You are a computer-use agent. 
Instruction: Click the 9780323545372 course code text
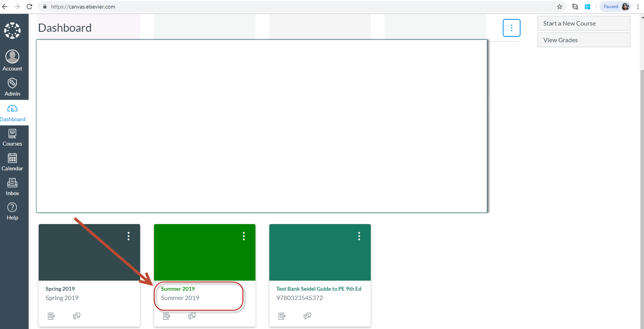[x=300, y=298]
